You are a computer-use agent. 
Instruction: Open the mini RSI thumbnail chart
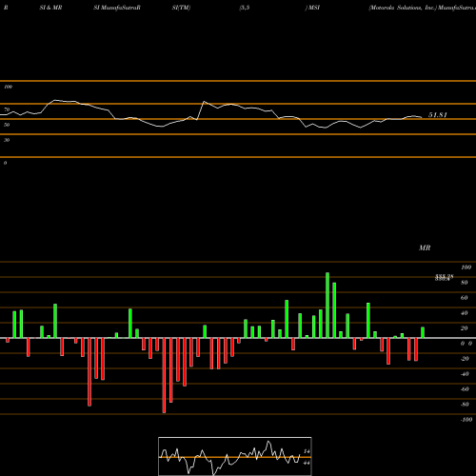pos(235,456)
